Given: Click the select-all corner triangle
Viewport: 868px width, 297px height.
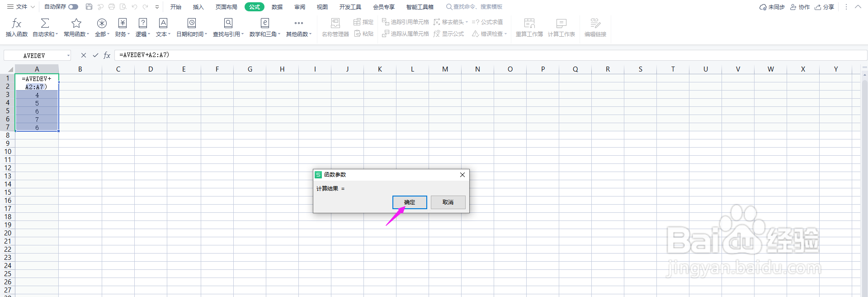Looking at the screenshot, I should click(x=10, y=69).
